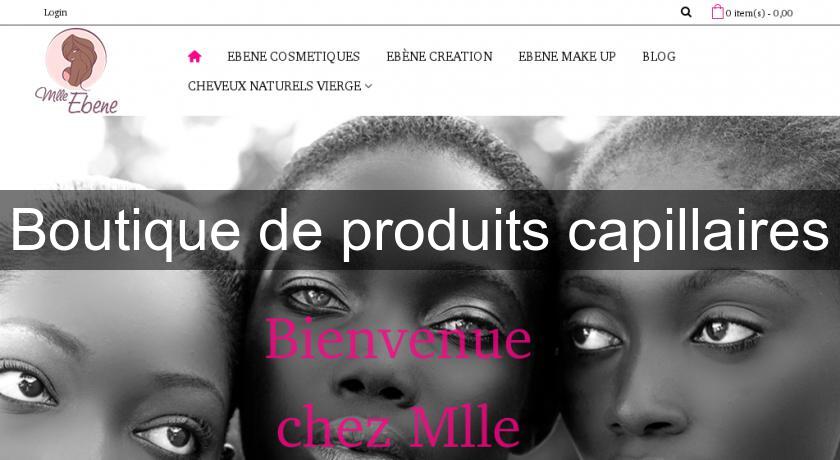Navigate to EBENE MAKE UP
Screen dimensions: 840x460
coord(567,56)
